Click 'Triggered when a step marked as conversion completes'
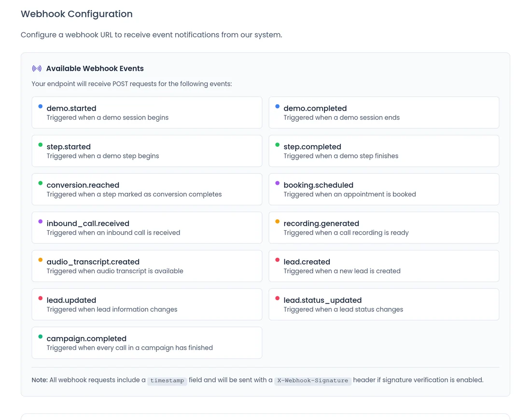This screenshot has height=420, width=531. pos(134,194)
